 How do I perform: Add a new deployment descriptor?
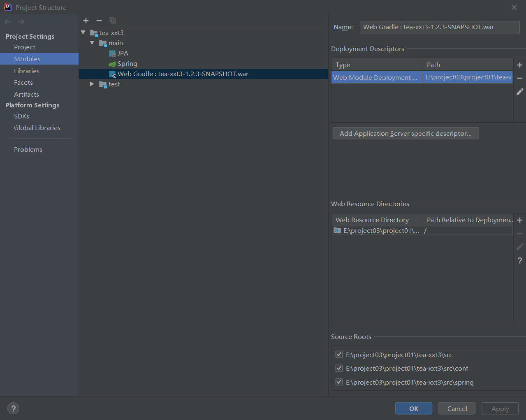tap(520, 65)
